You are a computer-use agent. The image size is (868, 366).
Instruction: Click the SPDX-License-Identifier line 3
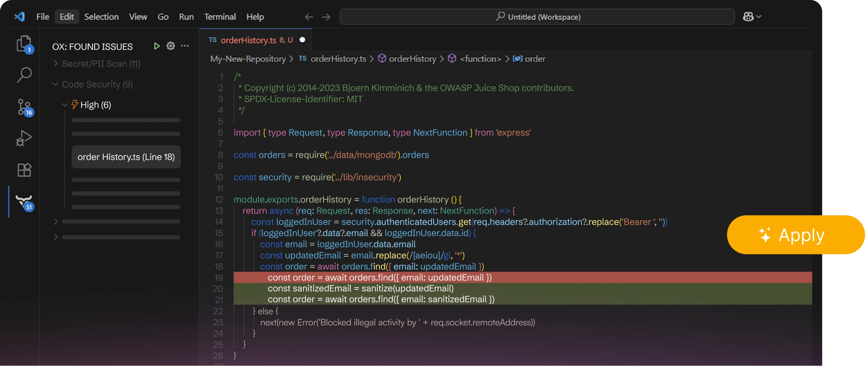300,99
